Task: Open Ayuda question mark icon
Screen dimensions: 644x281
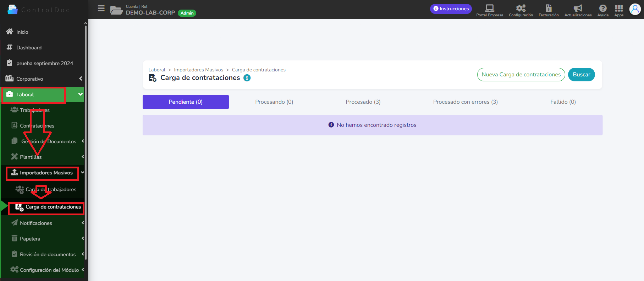Action: pyautogui.click(x=603, y=8)
